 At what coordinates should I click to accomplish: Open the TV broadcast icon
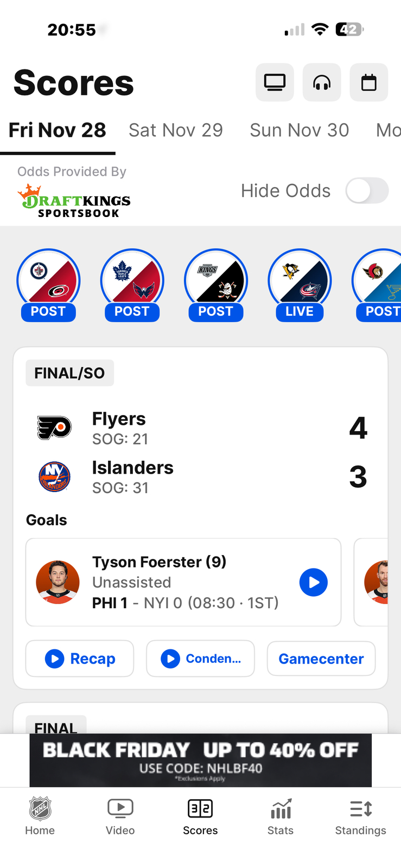pos(275,82)
